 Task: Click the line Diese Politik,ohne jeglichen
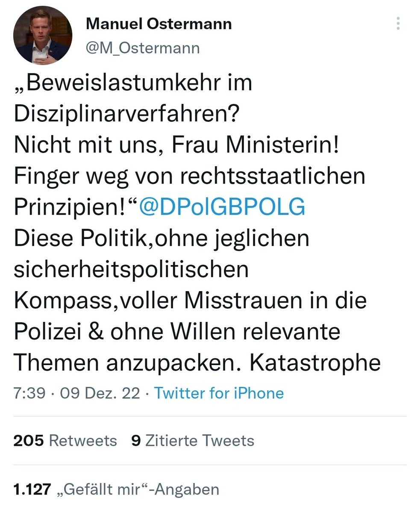click(x=162, y=238)
